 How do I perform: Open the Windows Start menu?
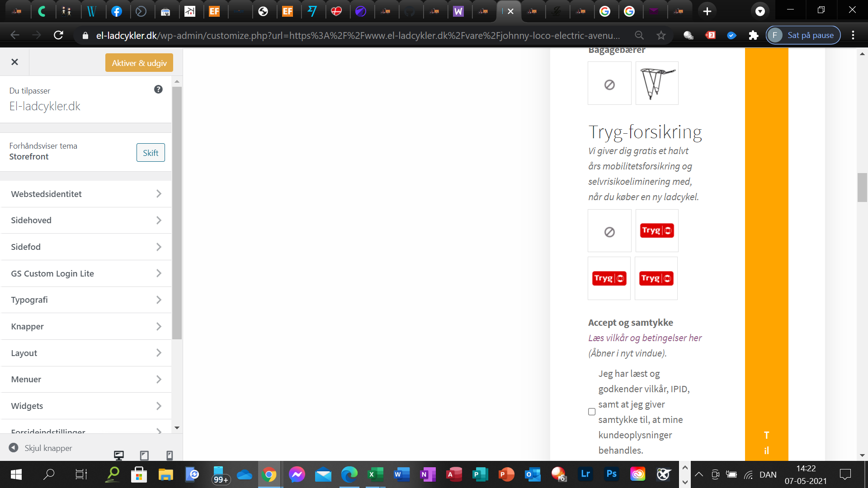coord(16,474)
